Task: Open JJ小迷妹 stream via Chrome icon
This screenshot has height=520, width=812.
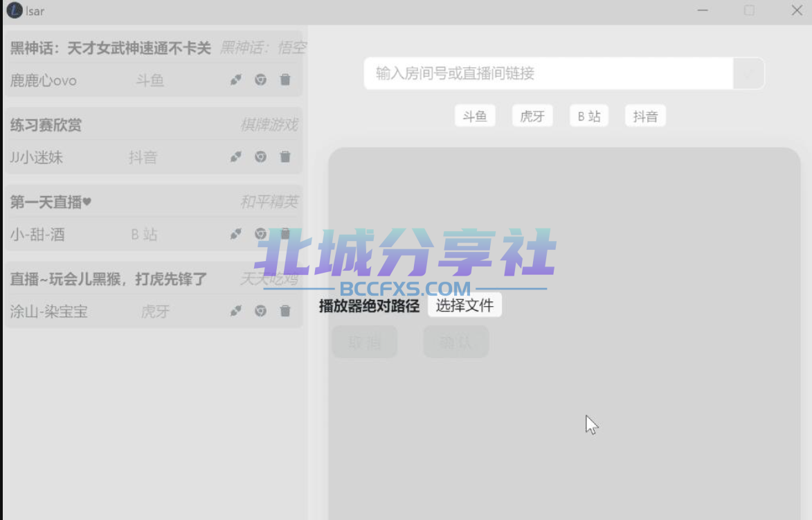Action: tap(260, 157)
